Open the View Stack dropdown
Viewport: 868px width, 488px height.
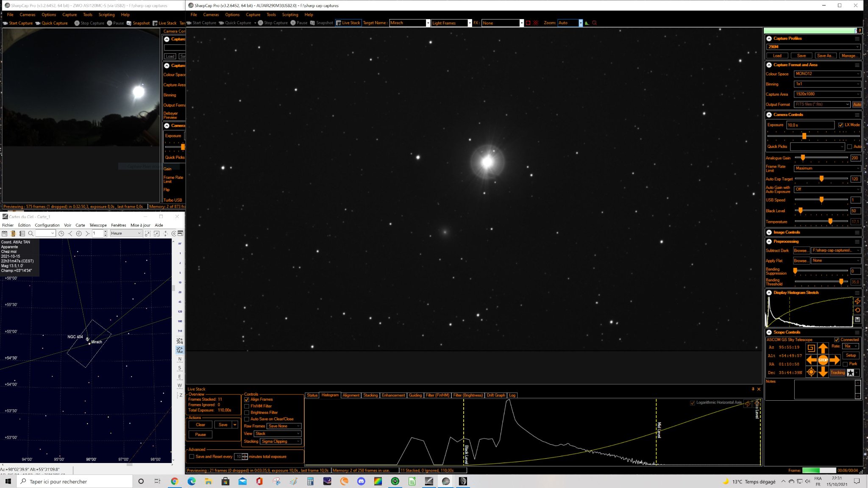pyautogui.click(x=277, y=434)
